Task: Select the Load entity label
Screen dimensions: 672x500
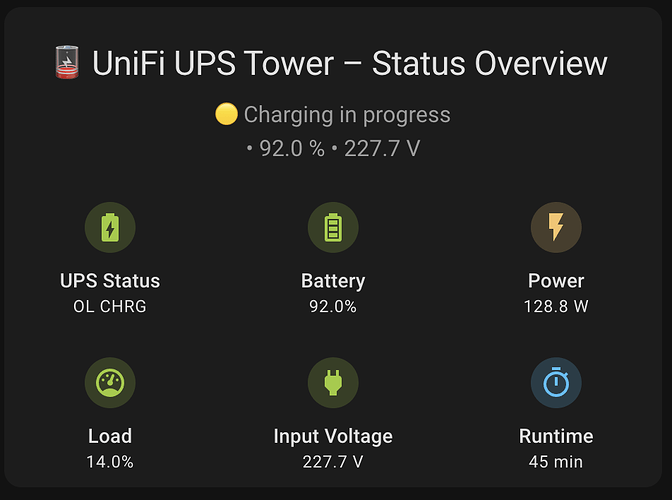Action: 110,436
